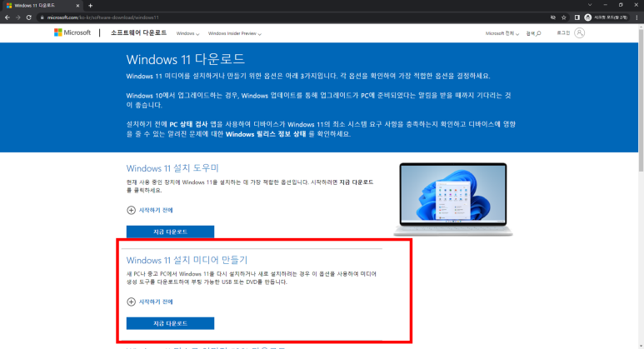Open the incognito profile indicator

click(607, 17)
